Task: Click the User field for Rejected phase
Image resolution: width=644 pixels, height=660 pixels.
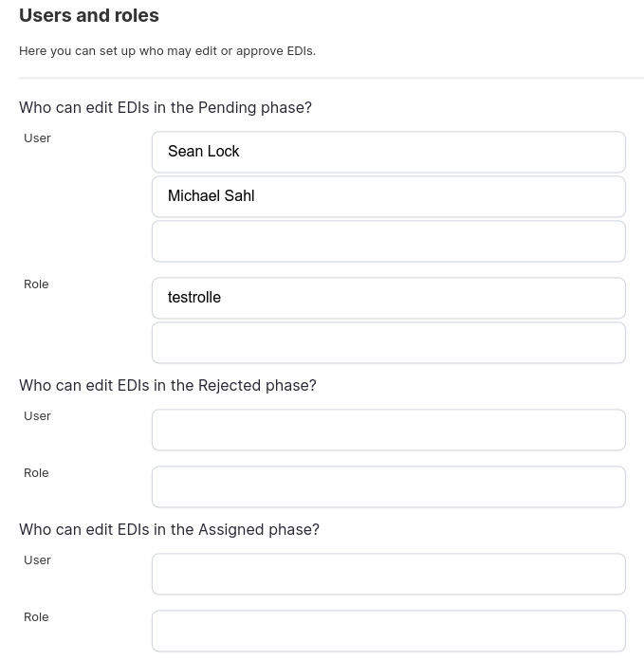Action: click(x=388, y=430)
